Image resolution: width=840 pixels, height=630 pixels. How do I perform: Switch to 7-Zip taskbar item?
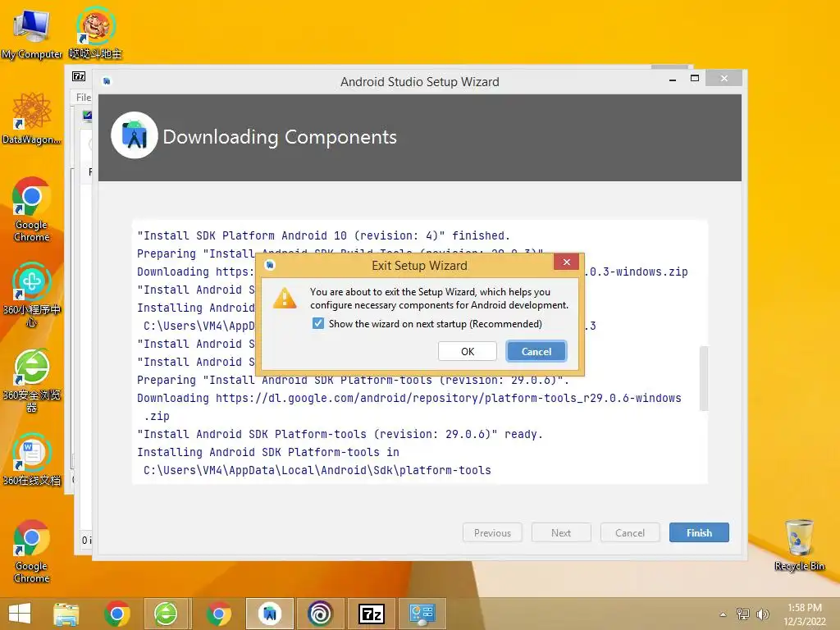click(372, 614)
